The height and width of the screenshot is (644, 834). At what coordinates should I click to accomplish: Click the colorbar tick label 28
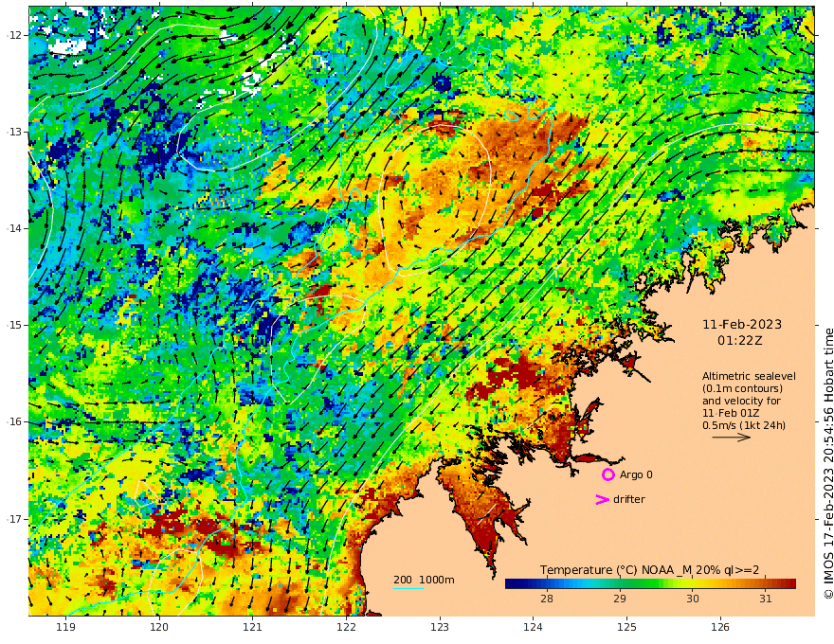tap(546, 599)
